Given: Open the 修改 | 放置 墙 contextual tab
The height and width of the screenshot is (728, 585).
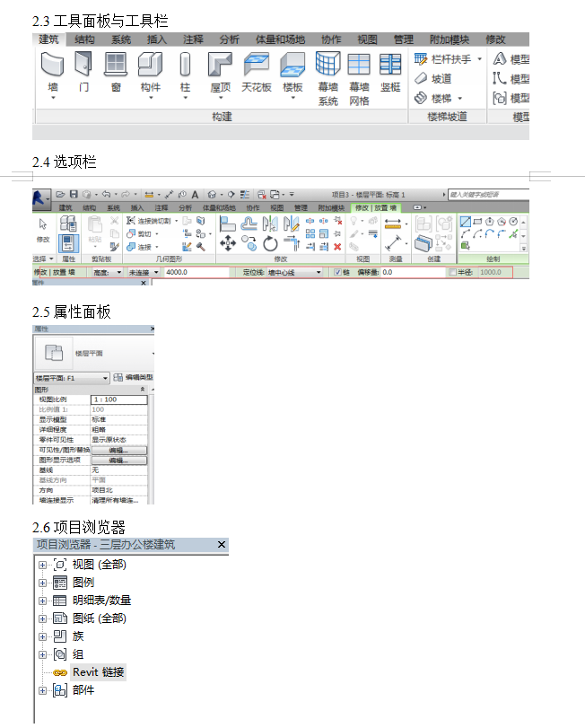Looking at the screenshot, I should 376,207.
